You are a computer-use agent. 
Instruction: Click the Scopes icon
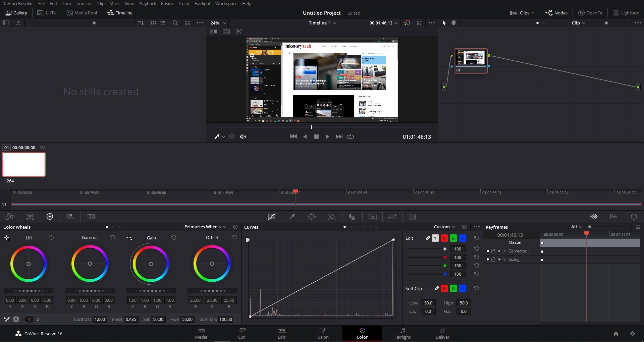(614, 217)
